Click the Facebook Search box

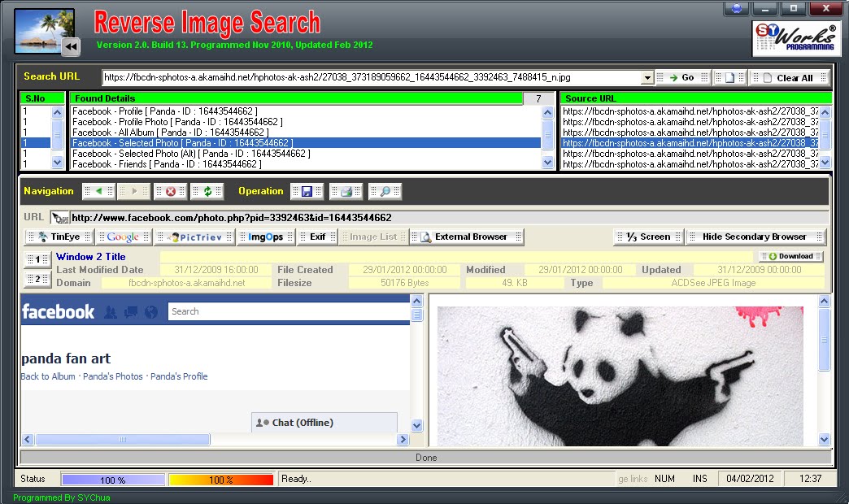(x=289, y=311)
